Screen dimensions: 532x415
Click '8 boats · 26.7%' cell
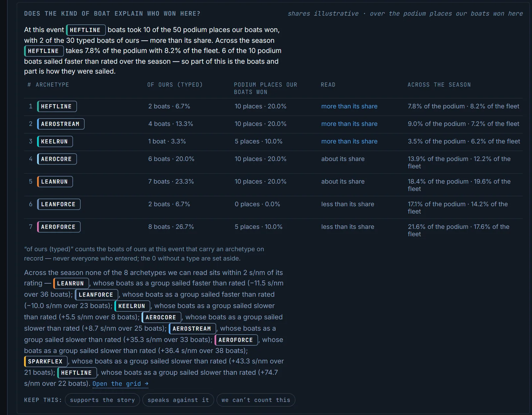[171, 227]
